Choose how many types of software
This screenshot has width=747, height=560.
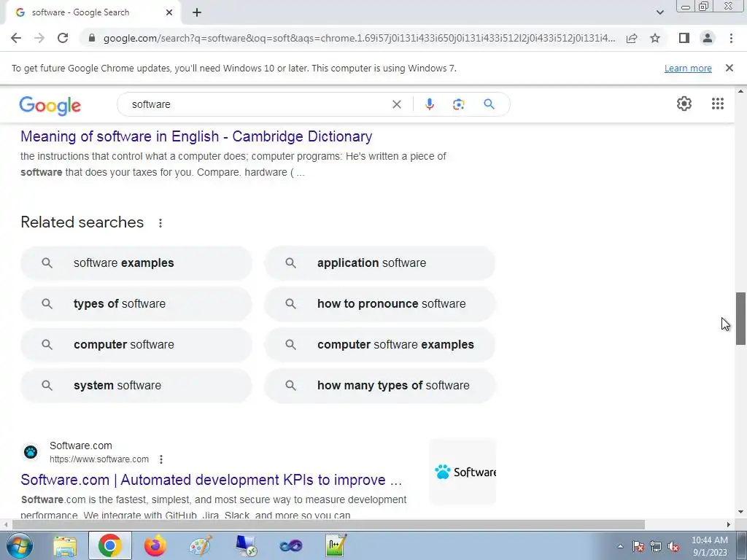[x=379, y=386]
